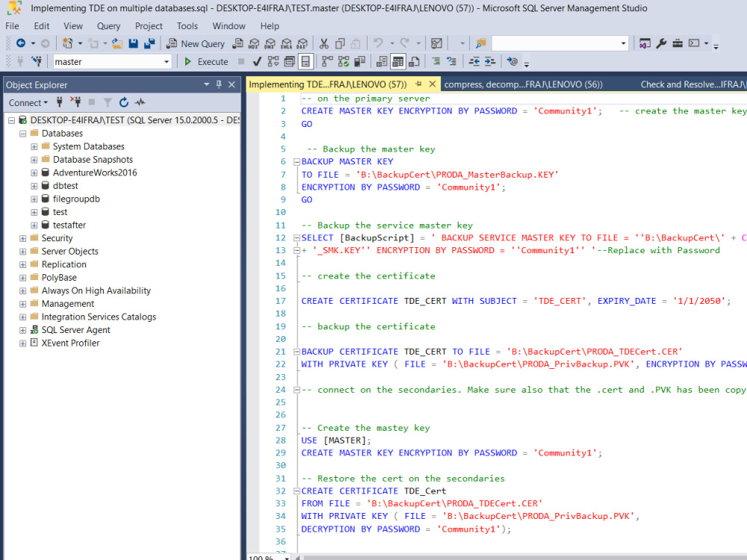Uncomment the selected lines
Viewport: 747px width, 560px height.
click(x=452, y=61)
